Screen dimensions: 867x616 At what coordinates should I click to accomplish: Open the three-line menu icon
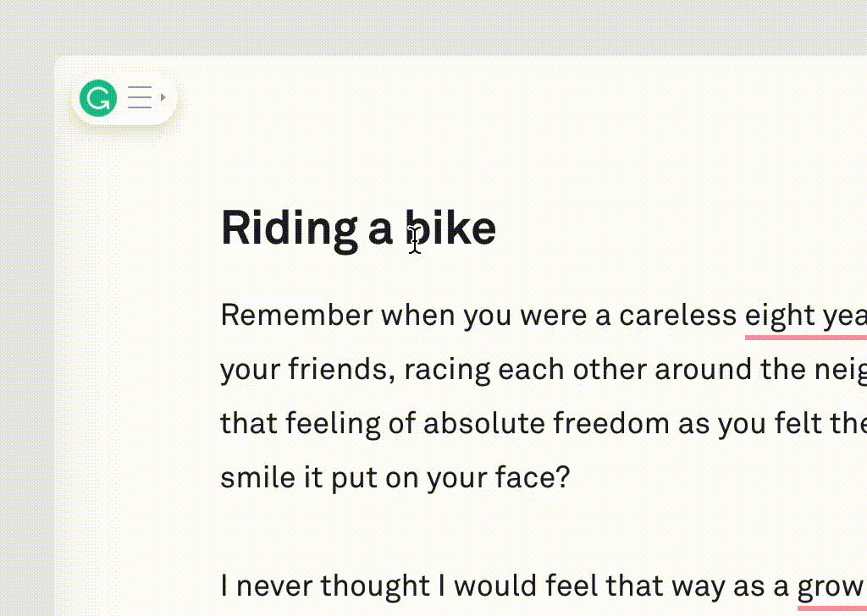pyautogui.click(x=140, y=98)
